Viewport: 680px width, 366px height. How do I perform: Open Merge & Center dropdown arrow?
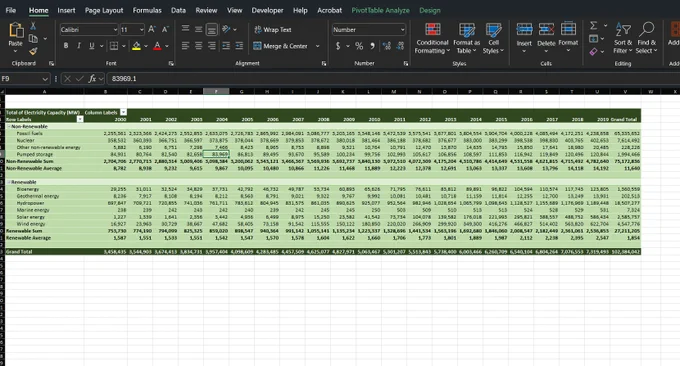coord(317,46)
